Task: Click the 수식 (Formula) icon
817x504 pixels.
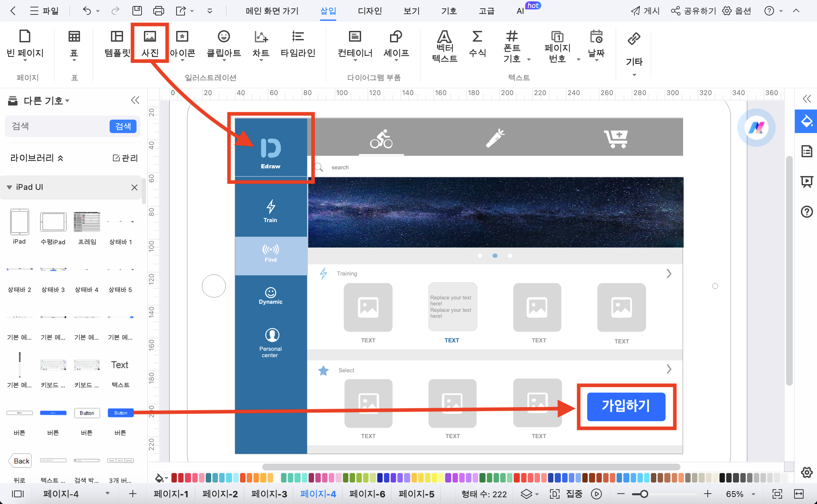Action: [478, 44]
